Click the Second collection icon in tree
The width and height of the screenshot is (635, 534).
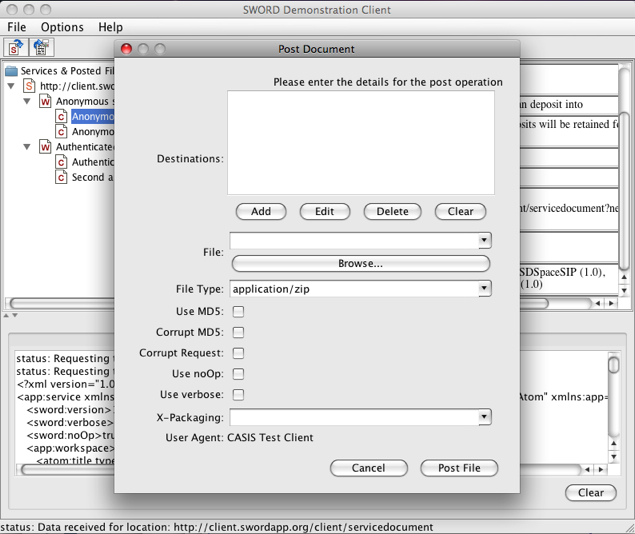(61, 177)
